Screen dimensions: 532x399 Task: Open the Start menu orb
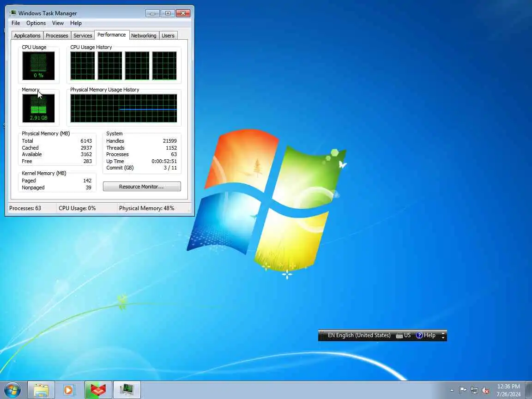point(12,390)
